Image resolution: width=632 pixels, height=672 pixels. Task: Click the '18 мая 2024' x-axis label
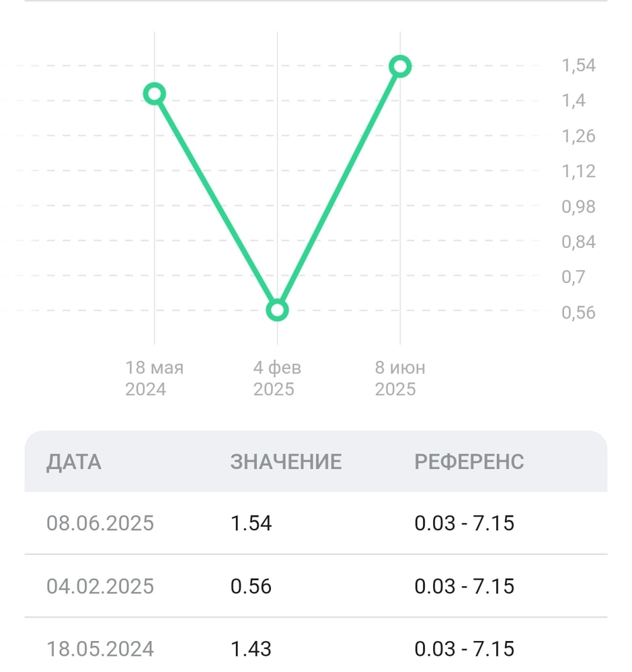click(154, 378)
